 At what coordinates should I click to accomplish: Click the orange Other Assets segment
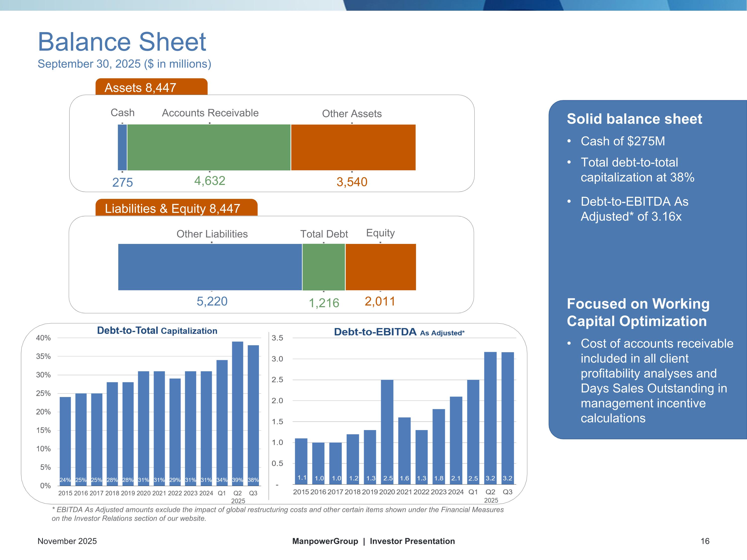pos(353,148)
